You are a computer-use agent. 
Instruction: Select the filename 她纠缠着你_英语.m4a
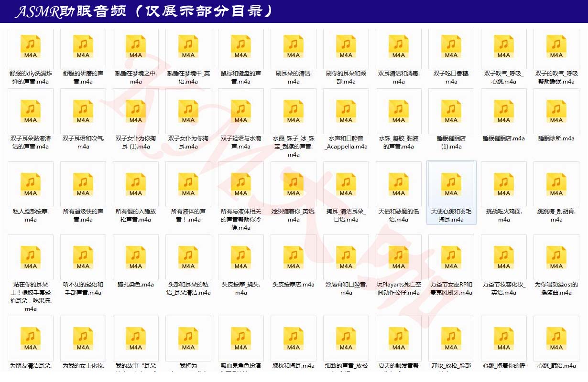294,215
